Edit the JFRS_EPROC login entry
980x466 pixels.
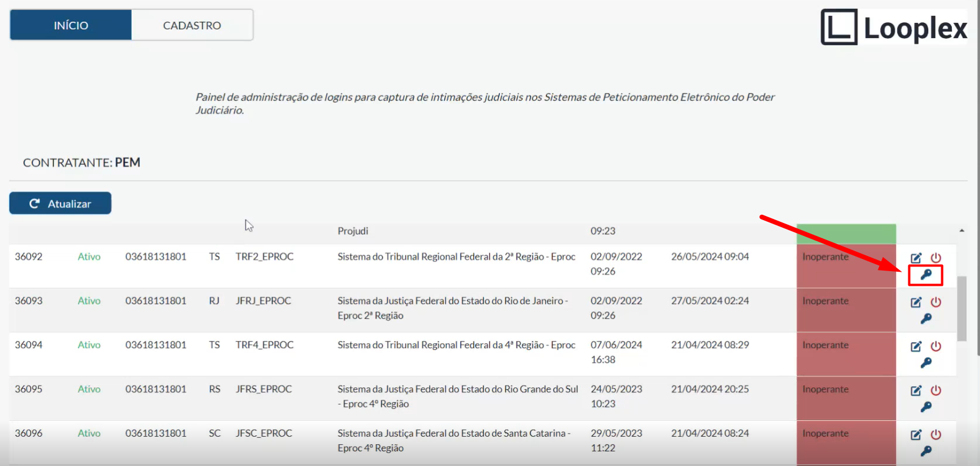pyautogui.click(x=916, y=390)
